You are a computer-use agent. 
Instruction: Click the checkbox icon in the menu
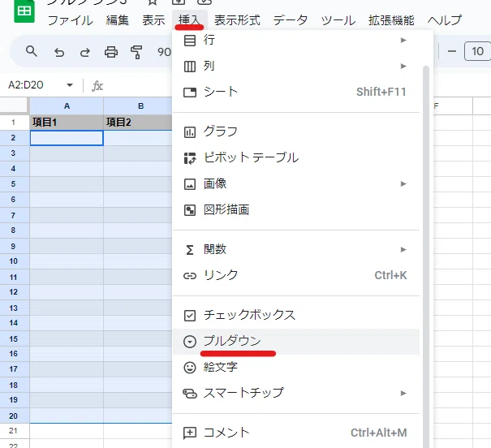point(190,316)
